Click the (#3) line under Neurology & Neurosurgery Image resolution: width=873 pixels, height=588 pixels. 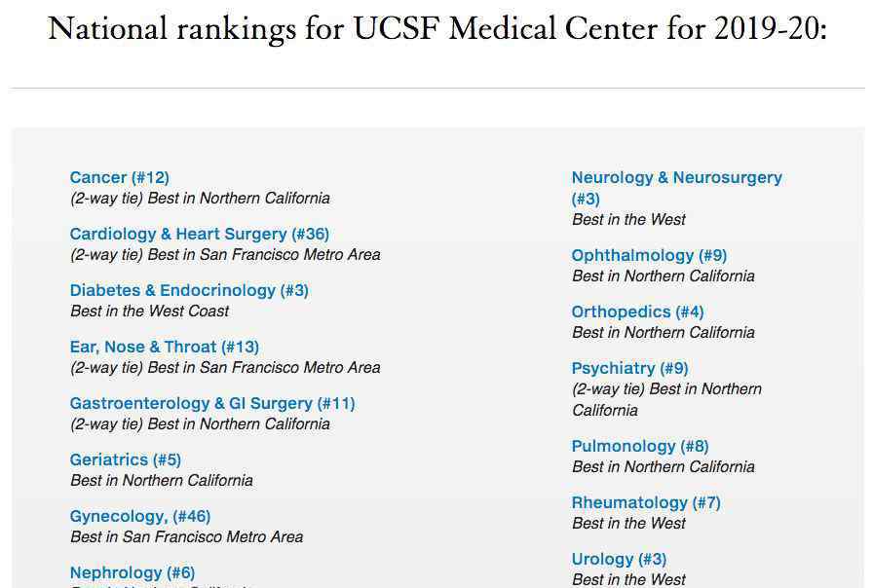[586, 200]
